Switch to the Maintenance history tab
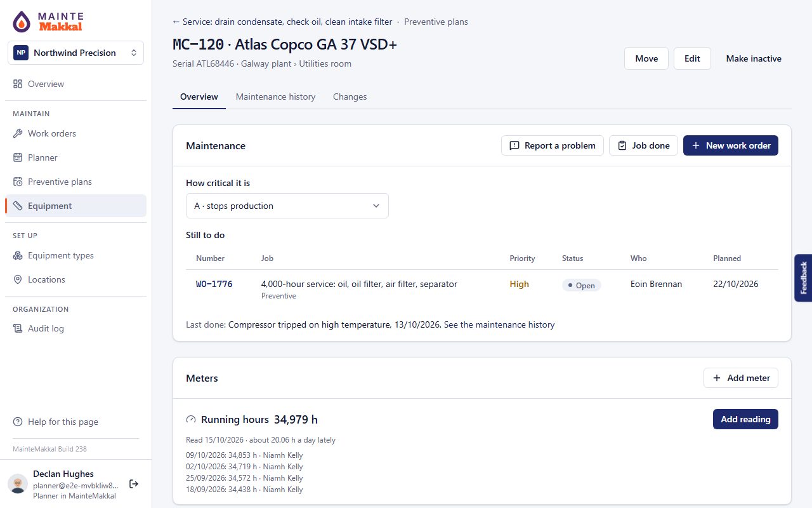 point(275,97)
